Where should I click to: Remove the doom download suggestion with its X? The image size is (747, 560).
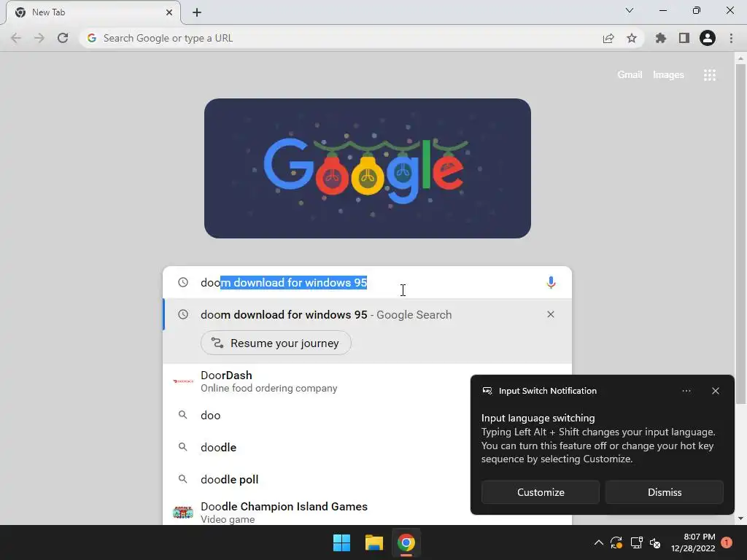click(551, 314)
